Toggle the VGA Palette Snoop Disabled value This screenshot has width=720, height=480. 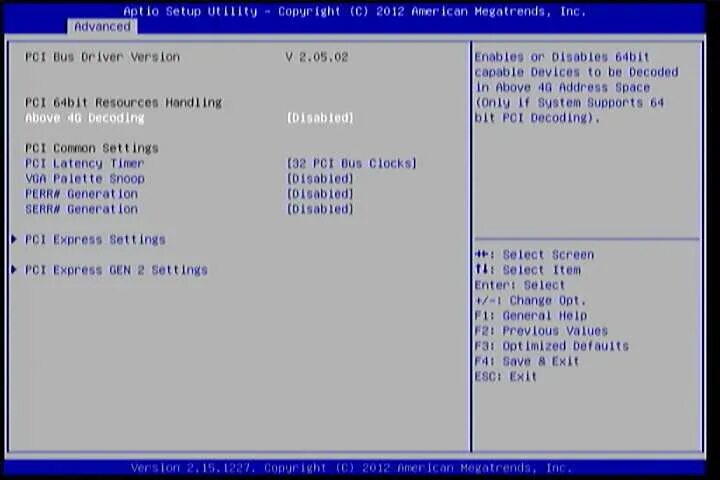pos(320,179)
